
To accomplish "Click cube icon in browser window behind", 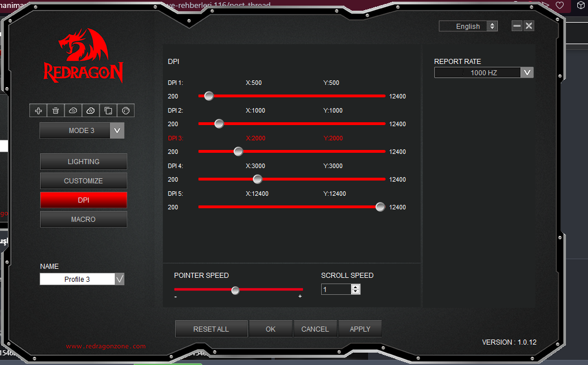I will tap(581, 5).
